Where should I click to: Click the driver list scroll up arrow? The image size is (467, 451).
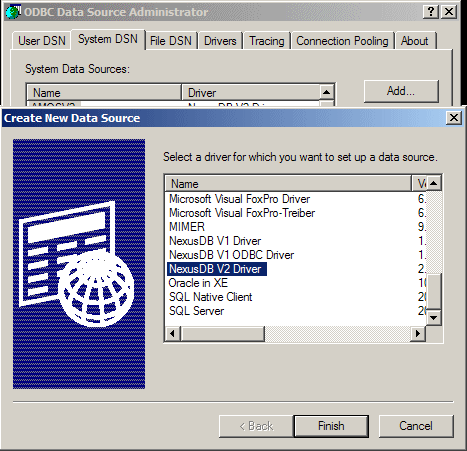[x=434, y=183]
